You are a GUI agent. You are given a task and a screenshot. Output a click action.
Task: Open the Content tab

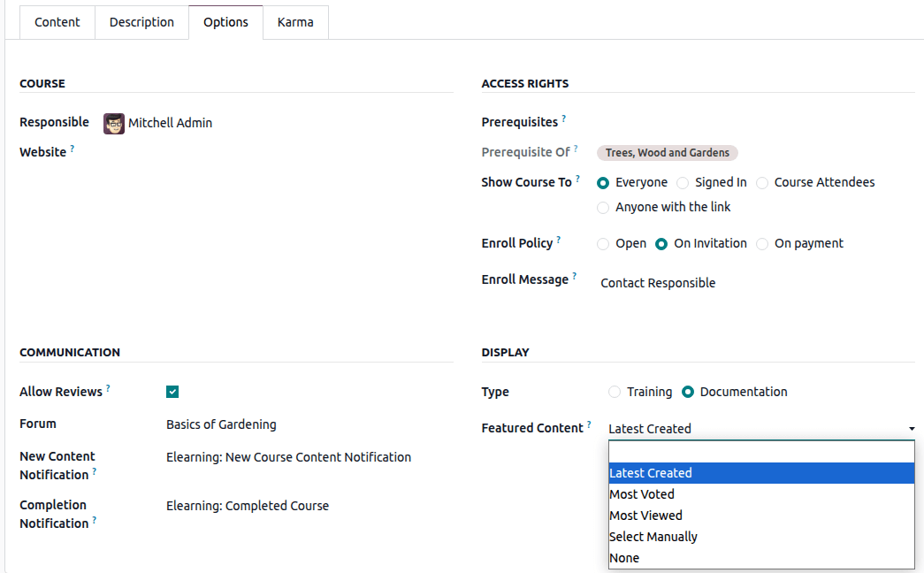click(x=57, y=22)
